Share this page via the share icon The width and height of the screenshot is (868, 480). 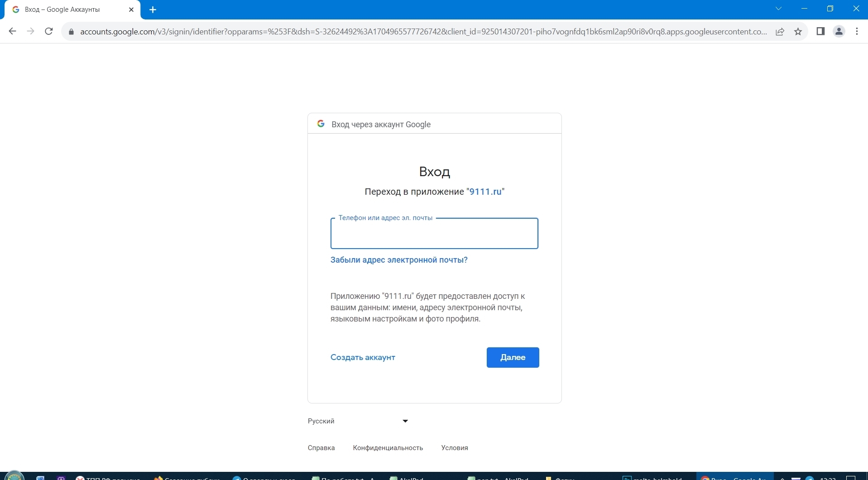780,31
